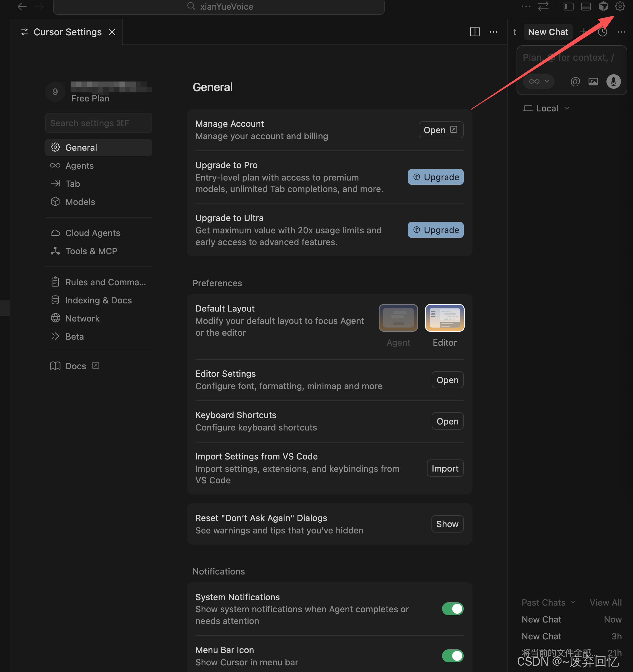Screen dimensions: 633x672
Task: Open the Models settings section
Action: (x=80, y=202)
